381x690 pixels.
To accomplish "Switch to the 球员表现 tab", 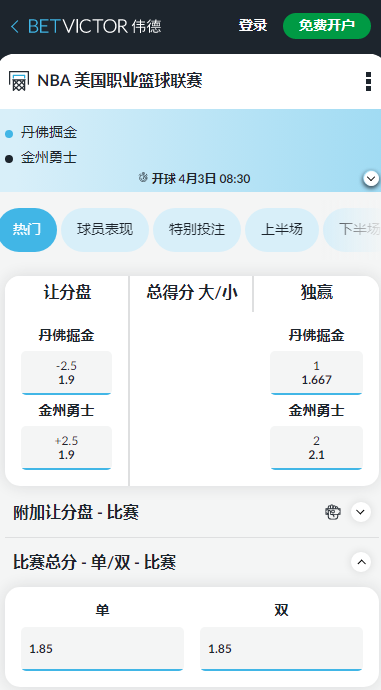I will (x=105, y=230).
